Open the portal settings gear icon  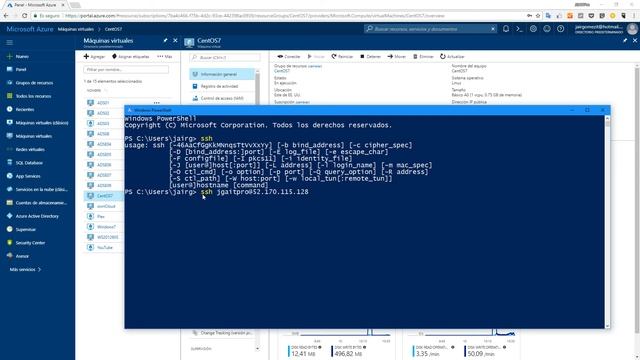tap(533, 29)
